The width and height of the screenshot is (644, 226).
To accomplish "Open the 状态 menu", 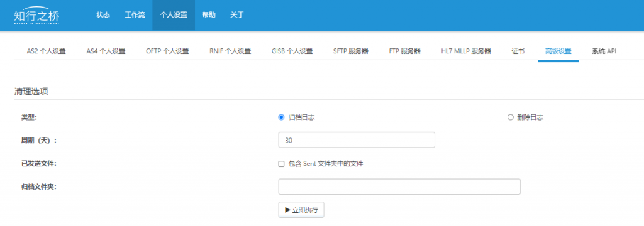I will [103, 15].
